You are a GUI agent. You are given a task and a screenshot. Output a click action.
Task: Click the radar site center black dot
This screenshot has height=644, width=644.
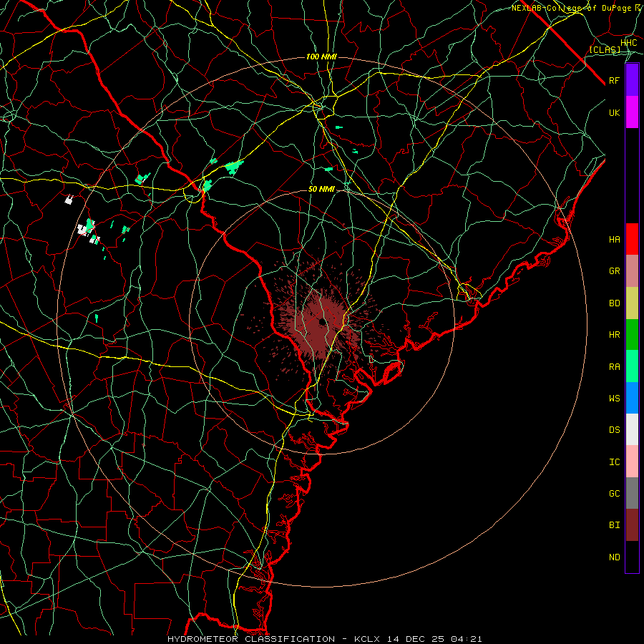coord(323,322)
